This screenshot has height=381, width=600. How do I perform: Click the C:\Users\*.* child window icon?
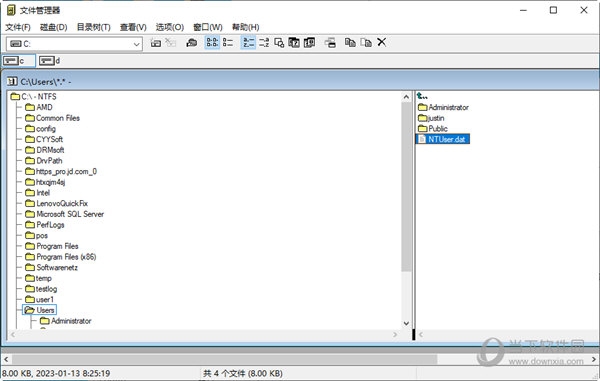(12, 81)
